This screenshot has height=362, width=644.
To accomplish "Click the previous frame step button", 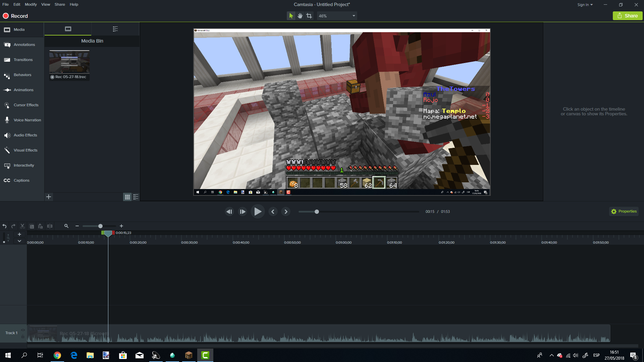I will point(229,212).
